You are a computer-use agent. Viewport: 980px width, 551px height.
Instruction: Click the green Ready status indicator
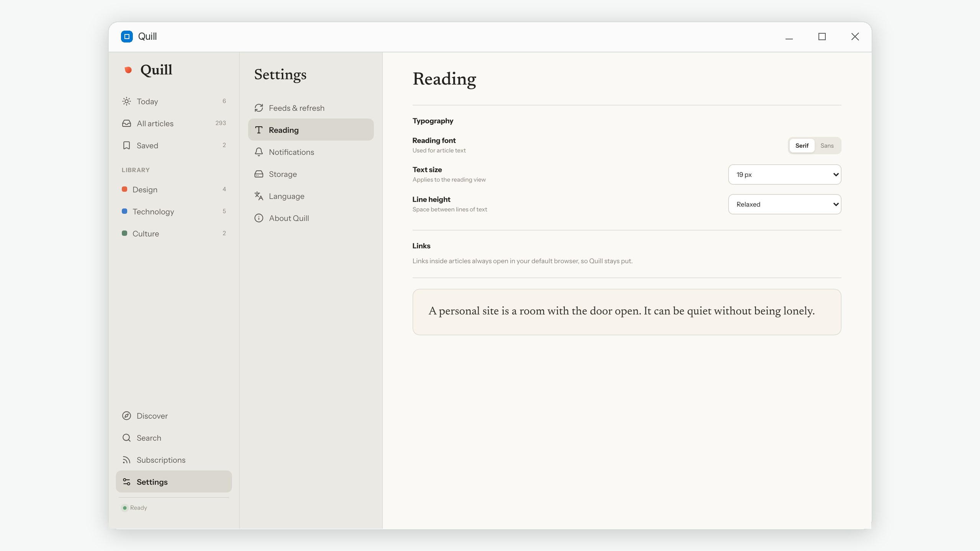(x=125, y=508)
